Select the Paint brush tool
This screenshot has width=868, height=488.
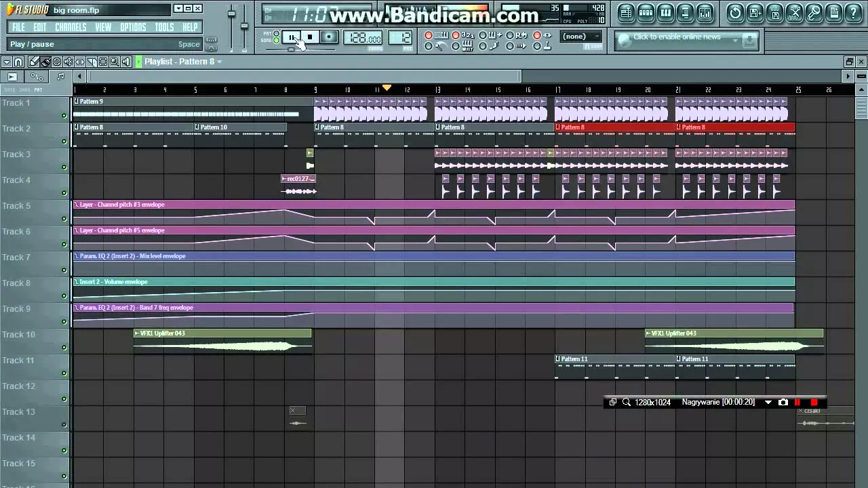pos(45,62)
